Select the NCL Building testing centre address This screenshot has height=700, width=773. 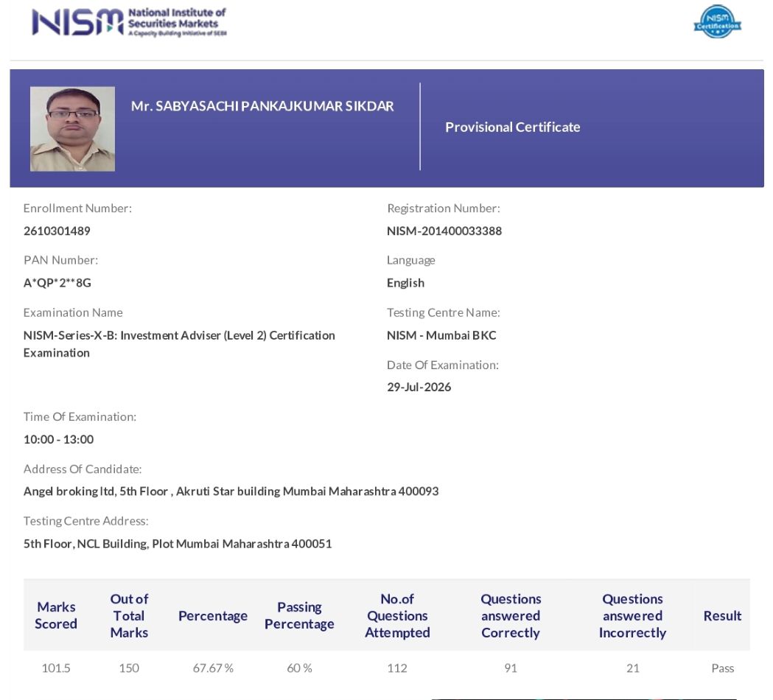coord(178,544)
